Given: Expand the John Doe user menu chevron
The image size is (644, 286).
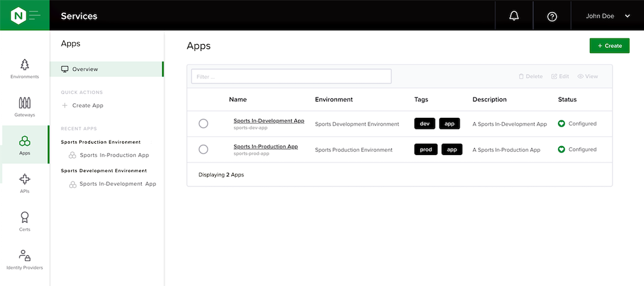Looking at the screenshot, I should coord(627,16).
